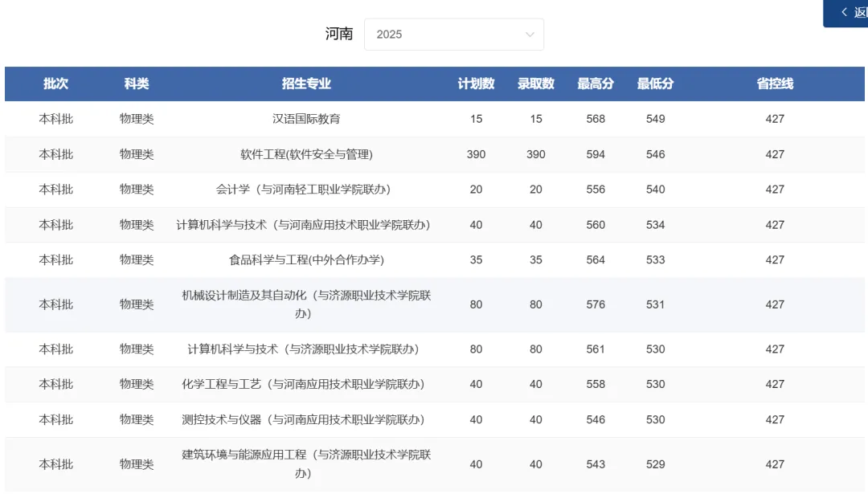Click admitted count 15 for 汉语国际教育

[536, 119]
